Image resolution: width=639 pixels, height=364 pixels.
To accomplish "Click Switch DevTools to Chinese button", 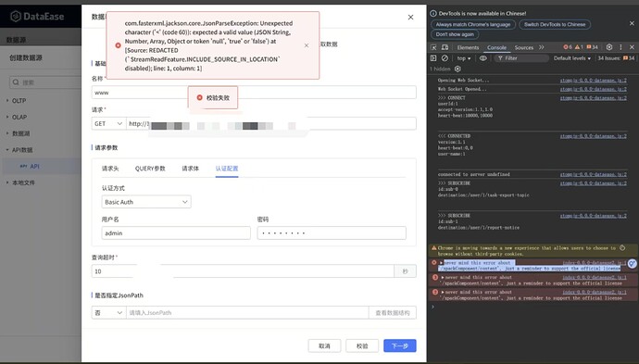I will coord(555,24).
